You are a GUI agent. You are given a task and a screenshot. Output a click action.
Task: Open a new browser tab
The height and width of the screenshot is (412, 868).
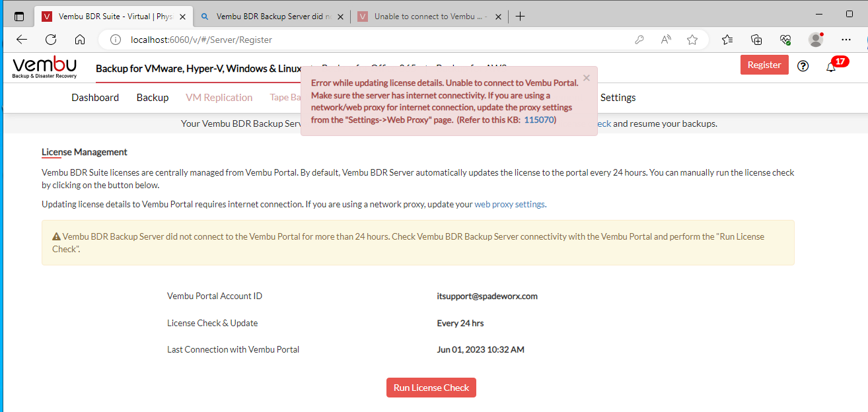[x=521, y=17]
